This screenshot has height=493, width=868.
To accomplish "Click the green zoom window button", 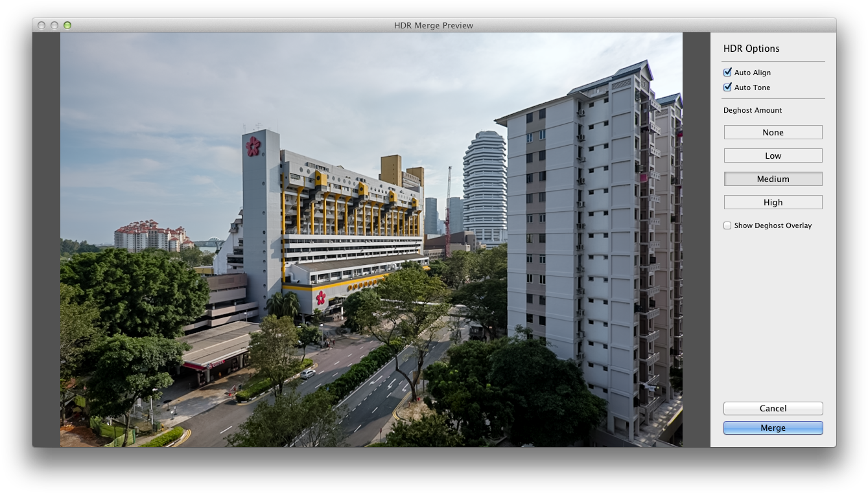I will click(x=67, y=25).
